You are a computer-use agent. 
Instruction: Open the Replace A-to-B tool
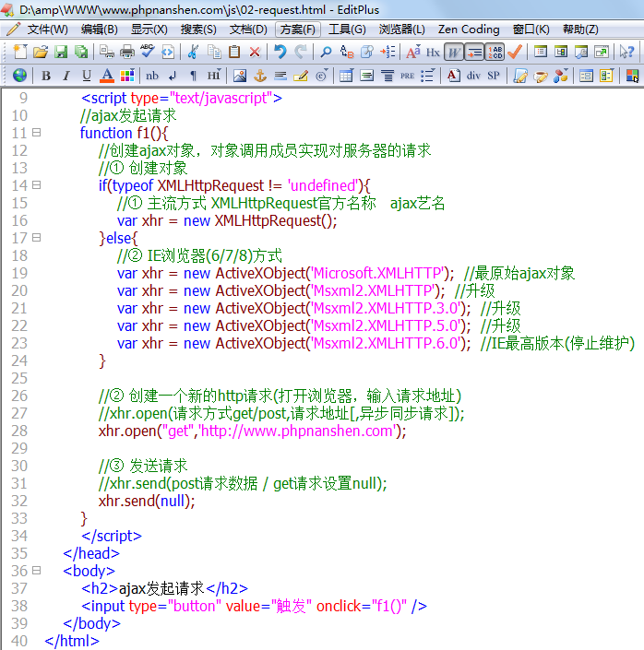click(347, 52)
